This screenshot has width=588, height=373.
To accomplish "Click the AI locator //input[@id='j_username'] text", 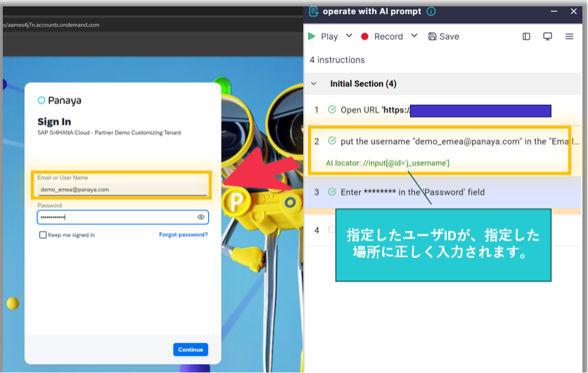I will [388, 163].
